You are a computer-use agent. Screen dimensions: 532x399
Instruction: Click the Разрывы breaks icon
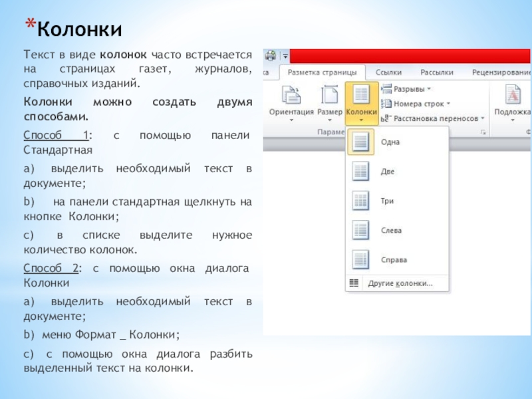[386, 89]
